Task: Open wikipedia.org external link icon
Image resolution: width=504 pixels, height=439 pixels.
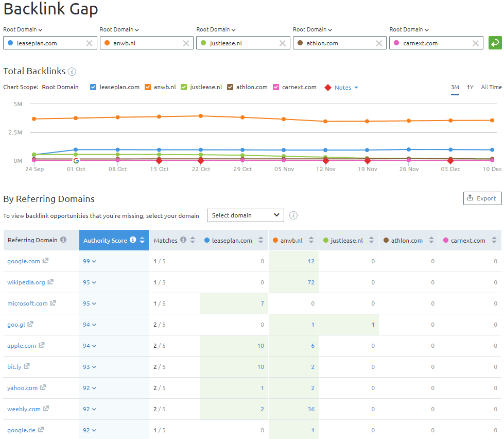Action: [50, 282]
